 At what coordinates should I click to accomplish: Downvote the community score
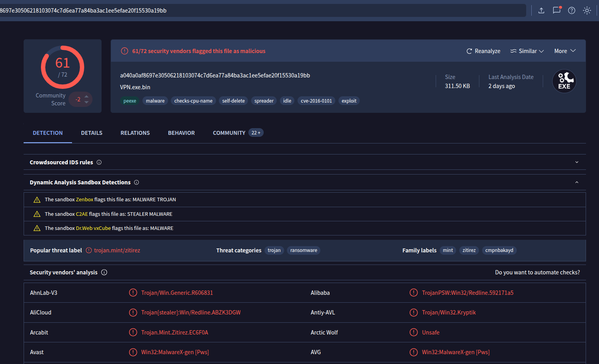point(87,102)
